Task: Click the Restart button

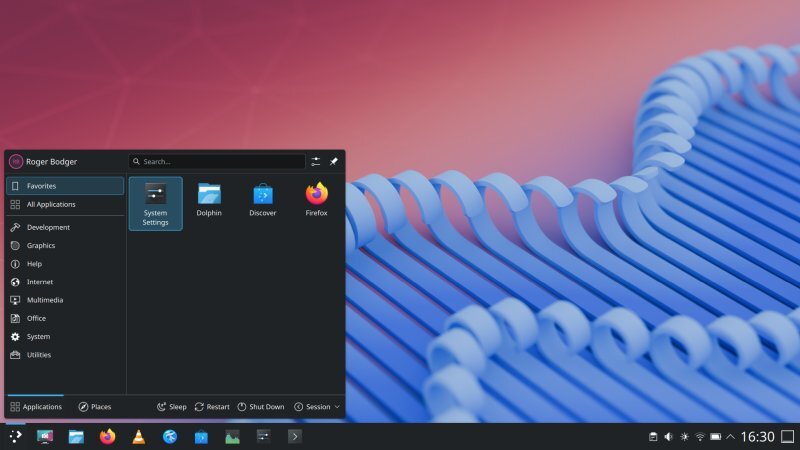Action: click(x=212, y=407)
